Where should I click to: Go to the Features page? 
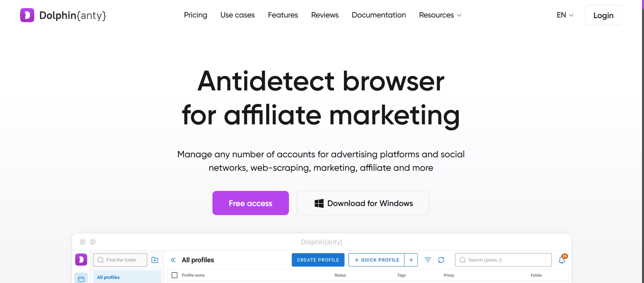[x=283, y=15]
